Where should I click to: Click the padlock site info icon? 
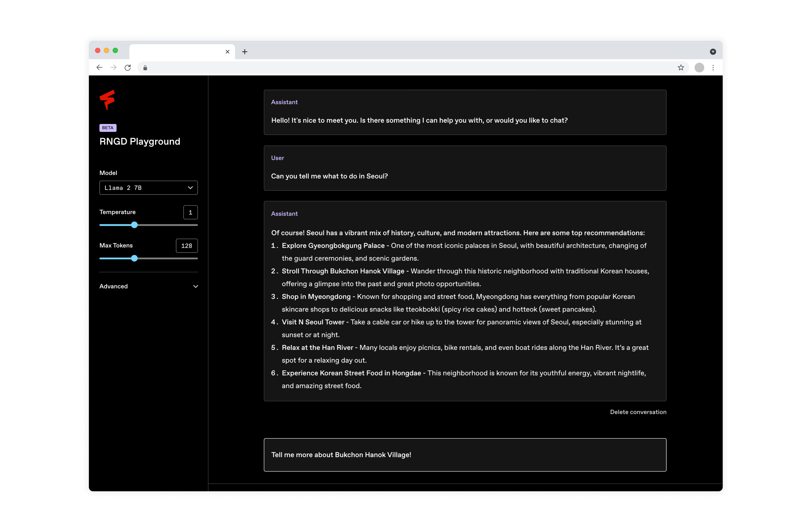tap(145, 68)
